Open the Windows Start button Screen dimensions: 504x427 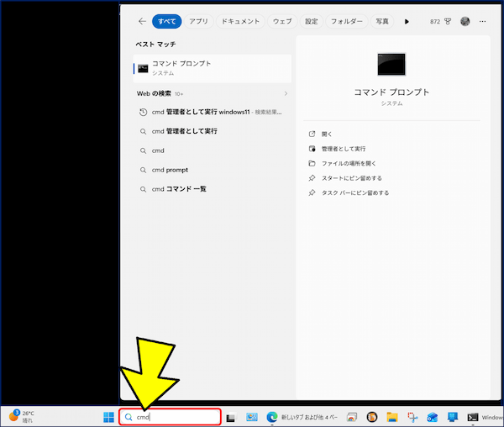(108, 417)
